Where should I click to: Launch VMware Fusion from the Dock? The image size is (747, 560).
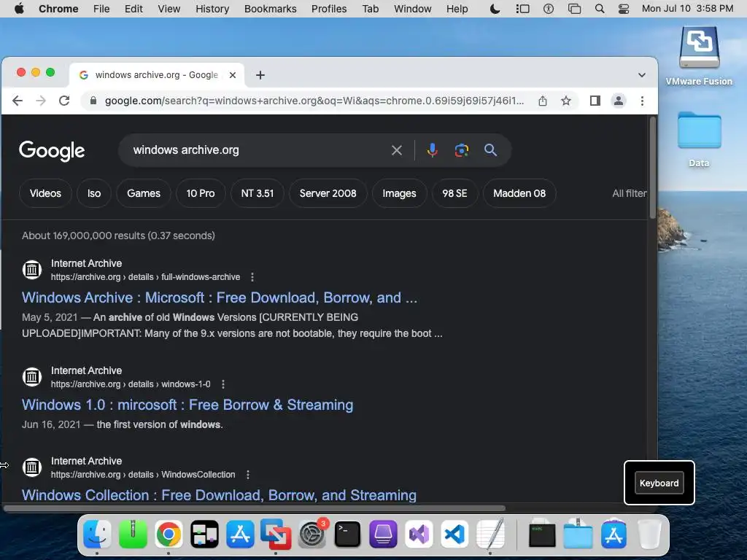[276, 534]
